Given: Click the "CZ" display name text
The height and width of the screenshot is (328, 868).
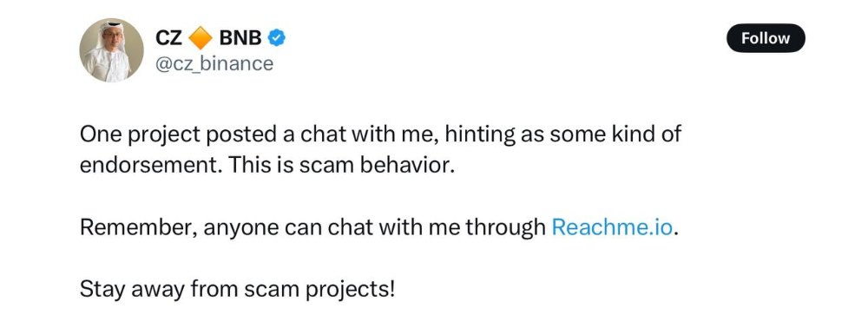Looking at the screenshot, I should pos(169,38).
